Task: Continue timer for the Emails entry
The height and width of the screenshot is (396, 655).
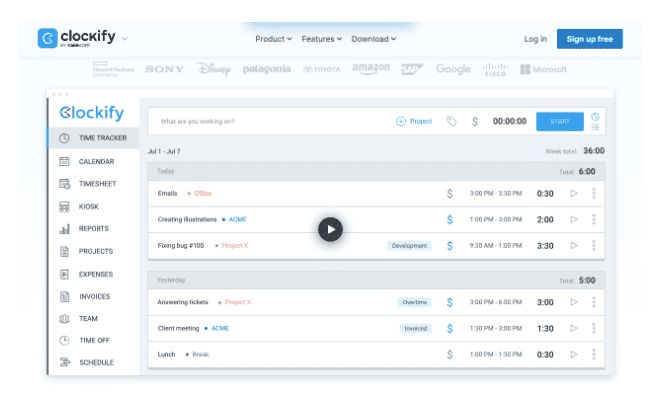Action: [574, 193]
